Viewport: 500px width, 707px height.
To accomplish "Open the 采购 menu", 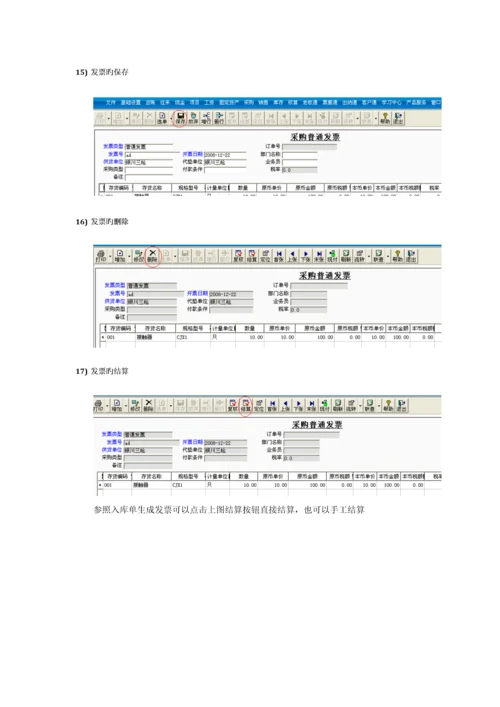I will click(249, 103).
